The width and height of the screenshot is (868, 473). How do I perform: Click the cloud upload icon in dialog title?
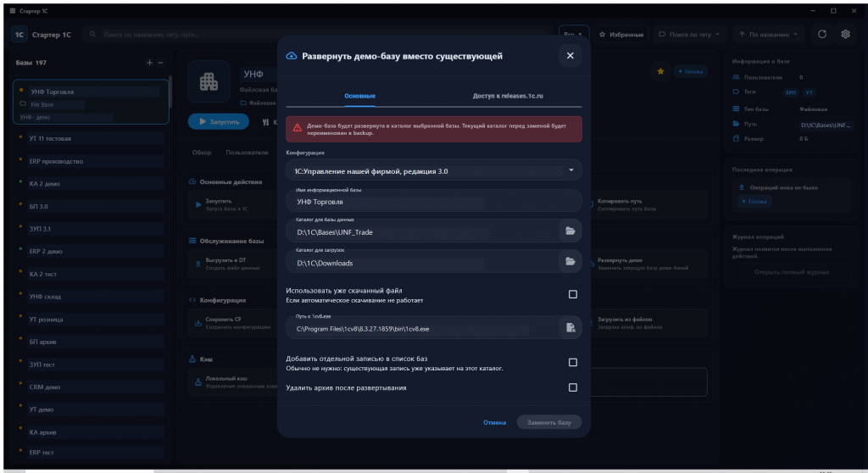[x=292, y=56]
